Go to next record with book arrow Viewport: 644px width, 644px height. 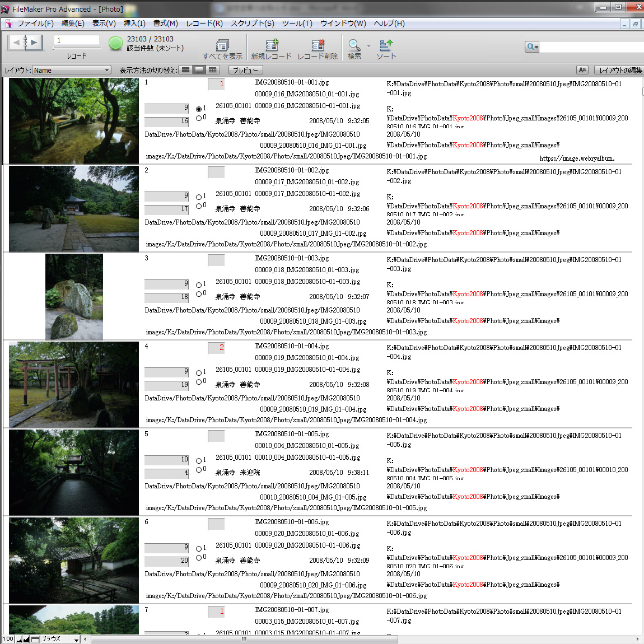tap(34, 42)
